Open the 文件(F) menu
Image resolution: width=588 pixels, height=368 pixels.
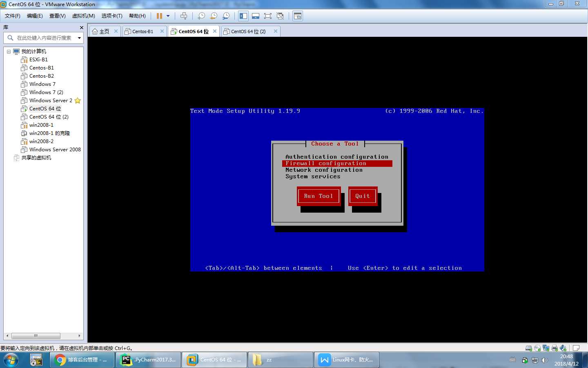pos(13,16)
